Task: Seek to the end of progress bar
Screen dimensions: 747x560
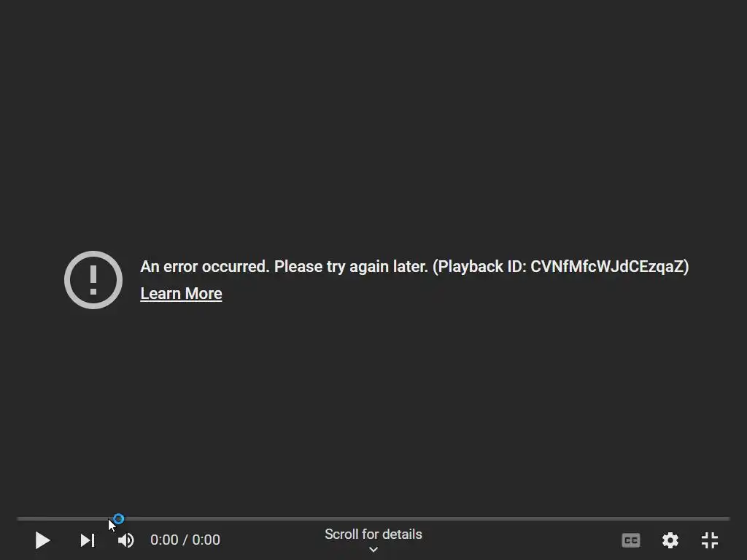Action: tap(727, 518)
